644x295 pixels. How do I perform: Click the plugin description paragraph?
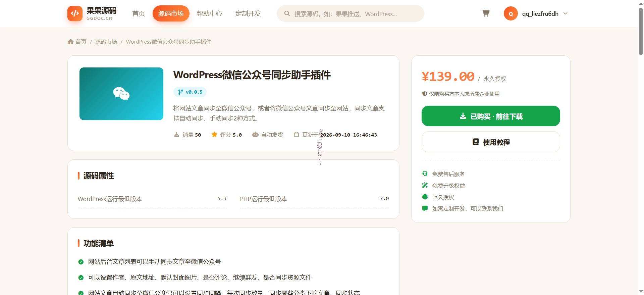point(279,113)
